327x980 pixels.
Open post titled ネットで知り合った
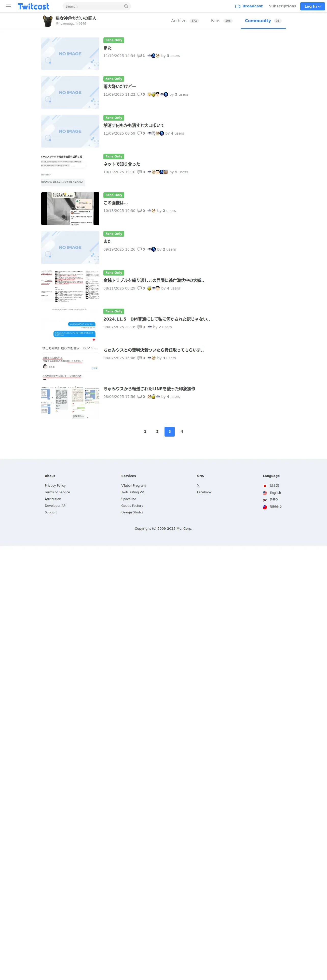click(122, 164)
